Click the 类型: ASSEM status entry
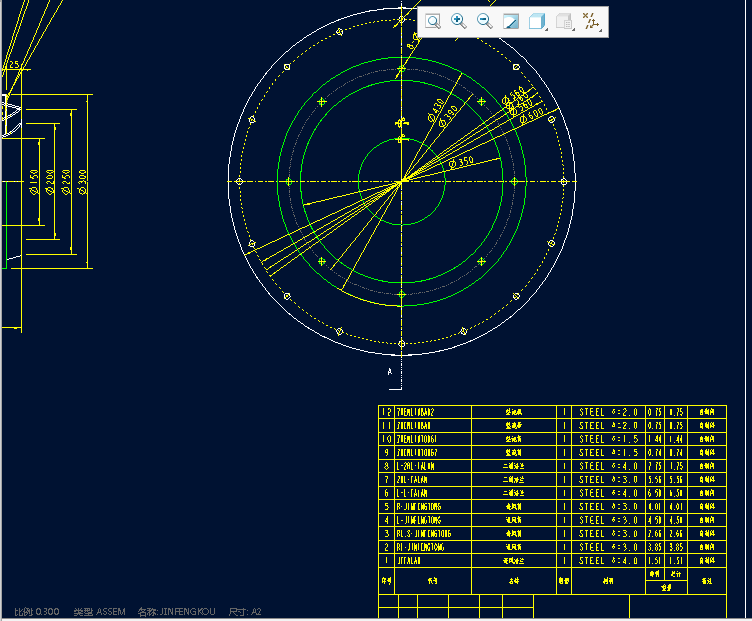This screenshot has width=752, height=621. [x=99, y=611]
